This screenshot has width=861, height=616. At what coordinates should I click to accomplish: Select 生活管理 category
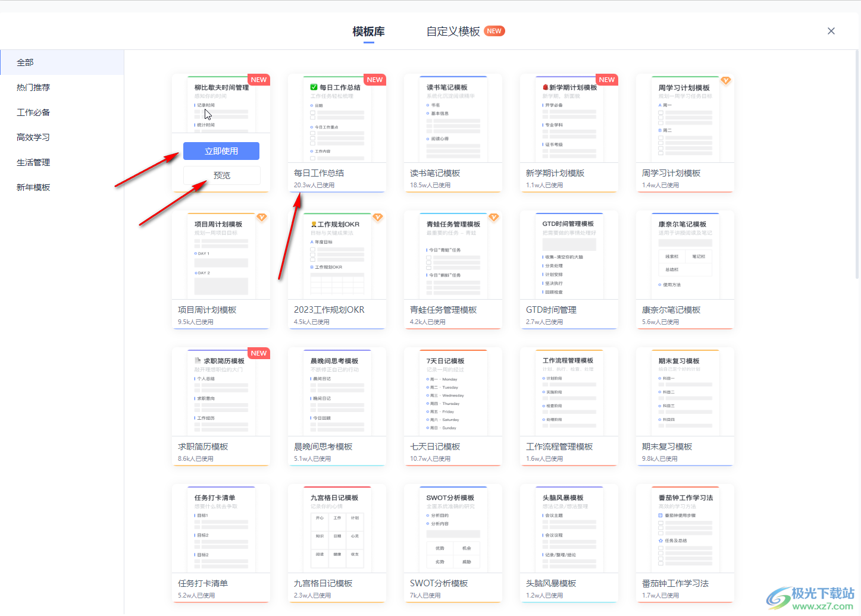click(62, 162)
